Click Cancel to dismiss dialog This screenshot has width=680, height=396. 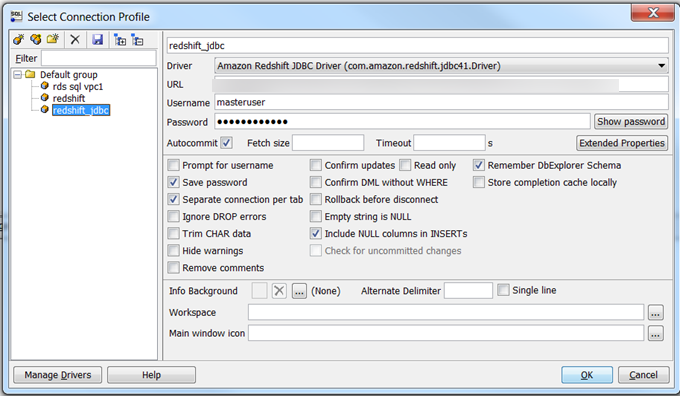643,375
